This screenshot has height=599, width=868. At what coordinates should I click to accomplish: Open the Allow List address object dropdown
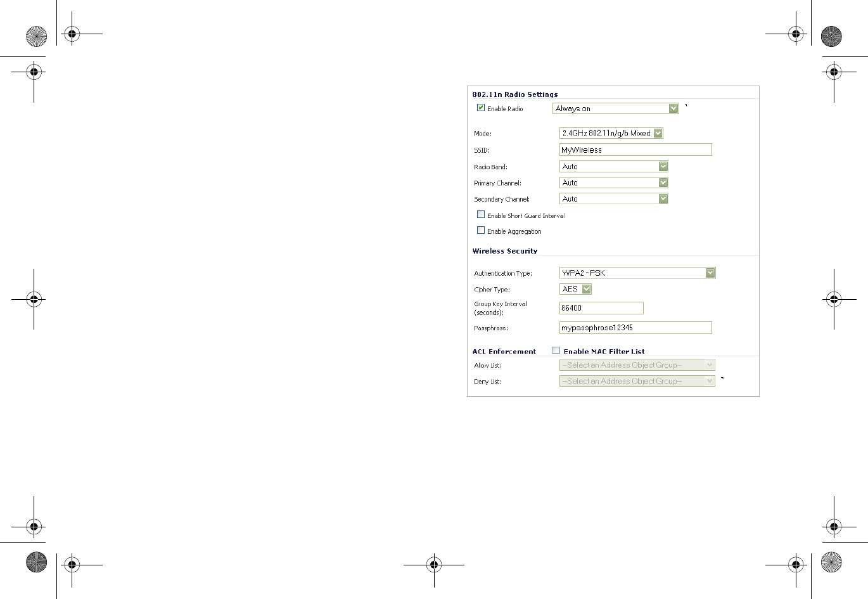[637, 365]
